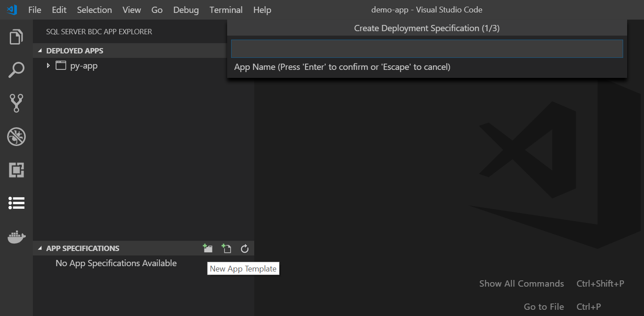Screen dimensions: 644x316
Task: Open the Selection menu
Action: point(94,10)
